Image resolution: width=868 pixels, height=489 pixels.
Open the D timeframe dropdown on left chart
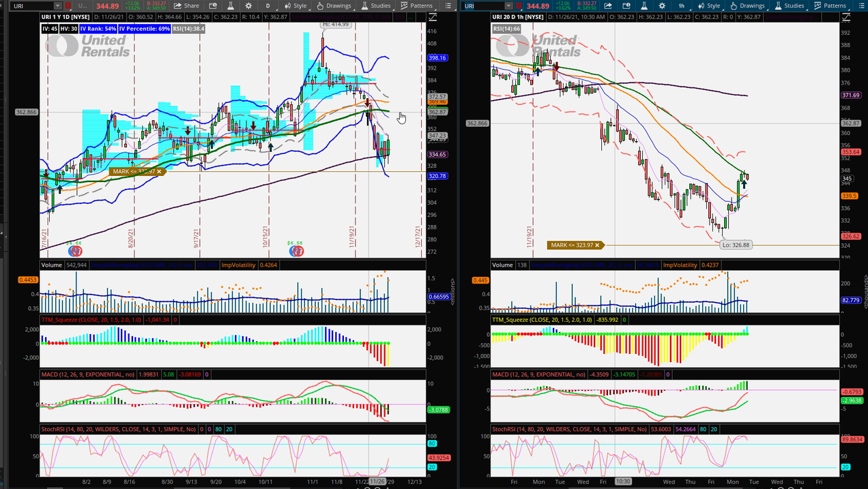267,5
